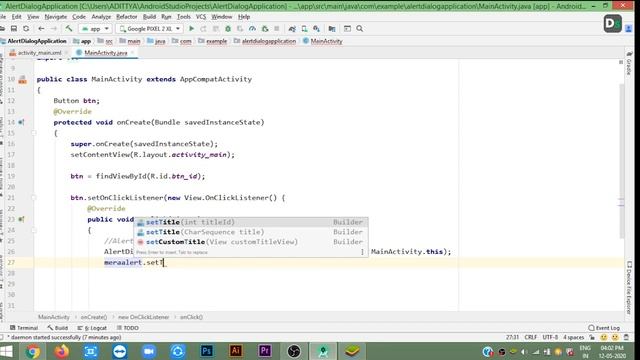Open the Device File Explorer side panel

point(629,288)
